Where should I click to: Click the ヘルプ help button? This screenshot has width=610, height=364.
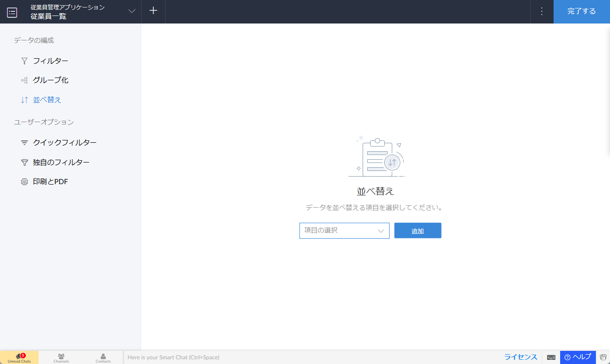[578, 357]
